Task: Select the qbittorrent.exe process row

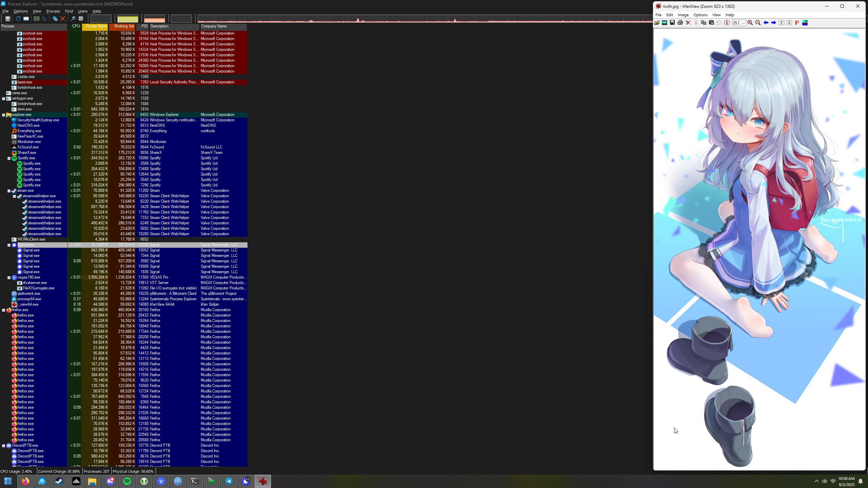Action: tap(124, 293)
